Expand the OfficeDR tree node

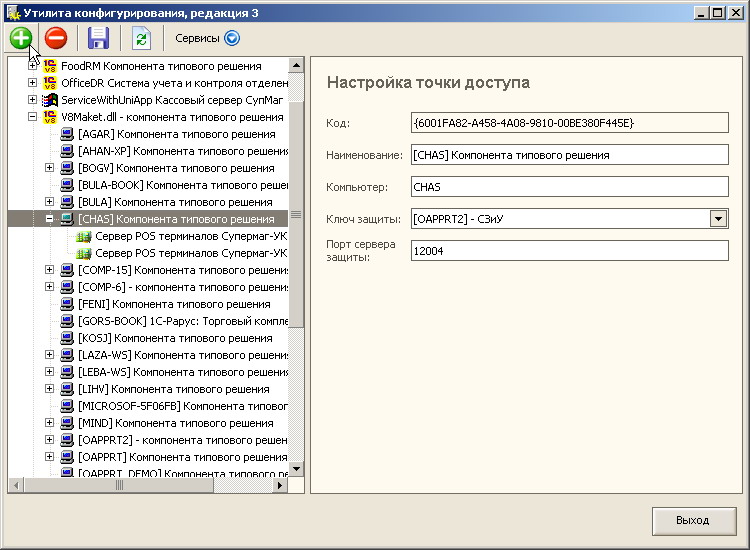pos(33,83)
